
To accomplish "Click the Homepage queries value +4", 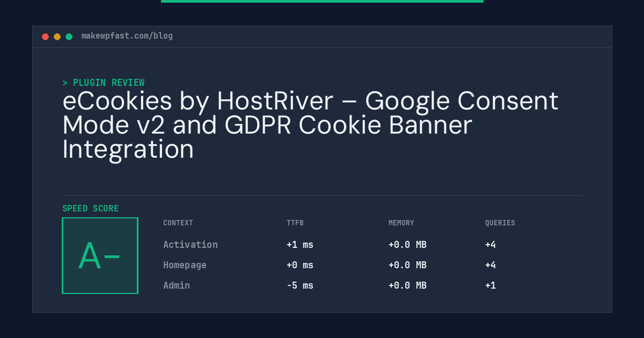I will pyautogui.click(x=491, y=265).
